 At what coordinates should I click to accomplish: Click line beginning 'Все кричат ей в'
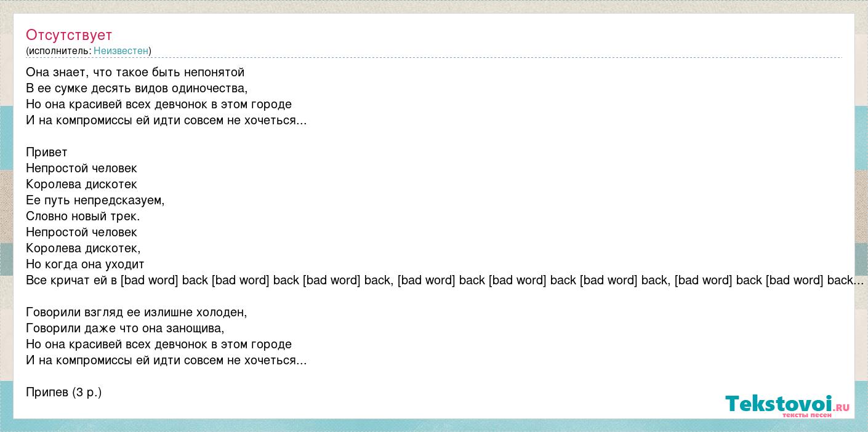(445, 281)
